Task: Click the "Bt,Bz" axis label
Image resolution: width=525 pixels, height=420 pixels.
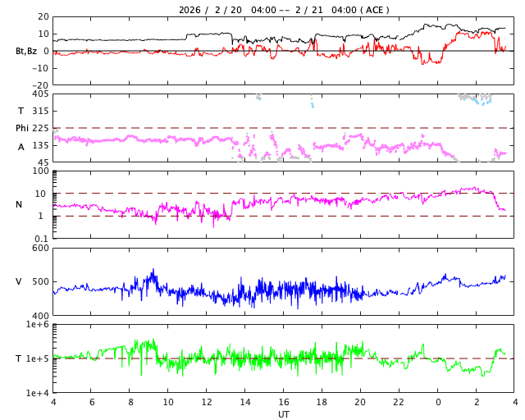Action: (25, 51)
